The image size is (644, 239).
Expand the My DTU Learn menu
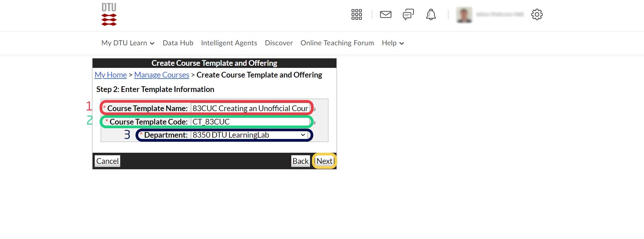[128, 43]
